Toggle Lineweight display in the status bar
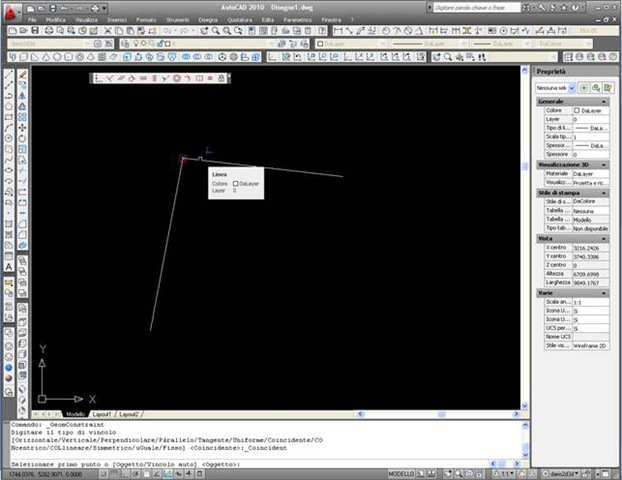 coord(189,474)
